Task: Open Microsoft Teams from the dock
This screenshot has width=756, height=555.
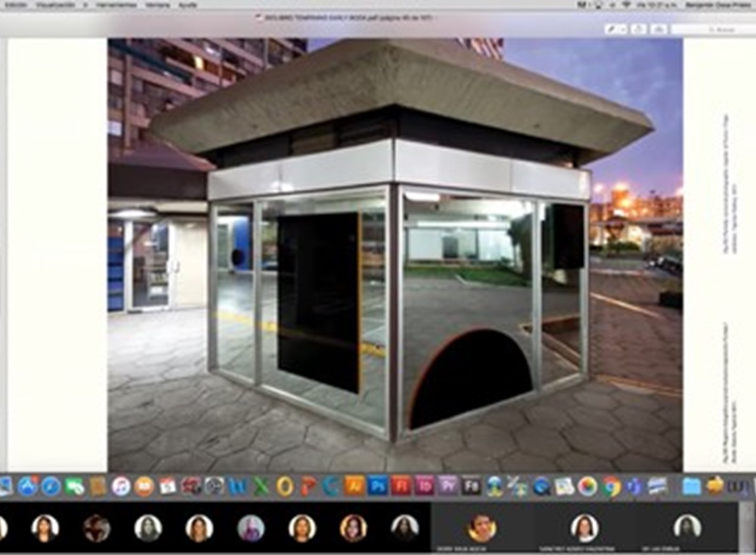Action: point(634,486)
